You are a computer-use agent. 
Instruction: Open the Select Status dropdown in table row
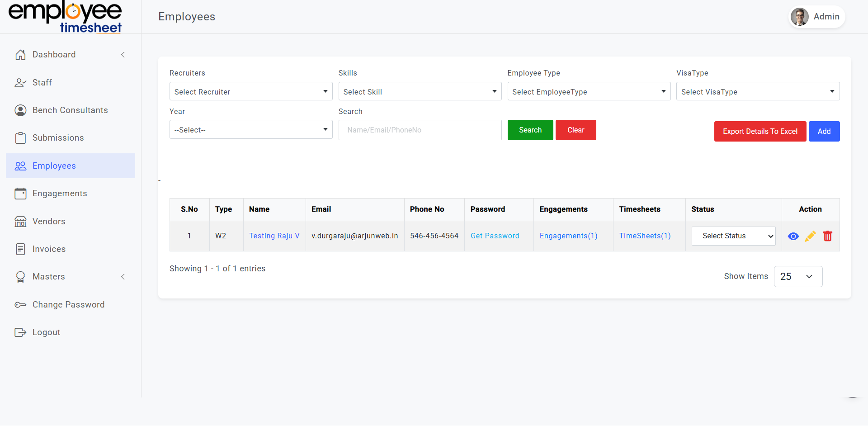pyautogui.click(x=733, y=236)
